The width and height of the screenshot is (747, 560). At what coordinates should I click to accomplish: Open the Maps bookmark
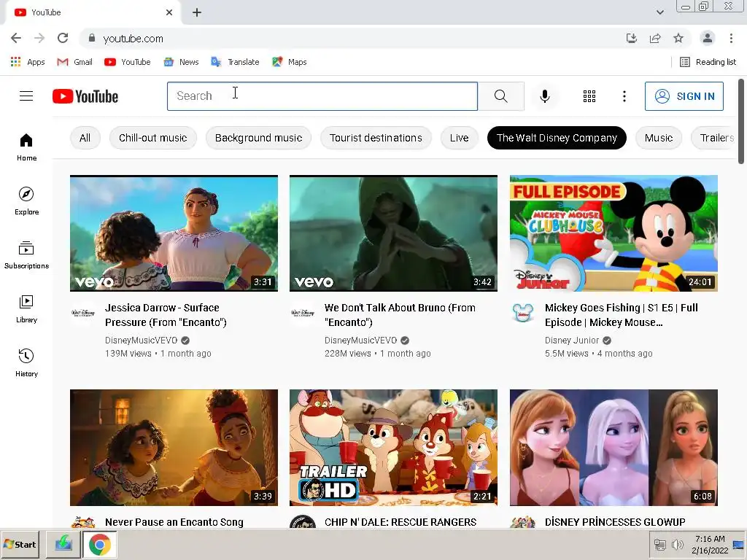tap(289, 62)
